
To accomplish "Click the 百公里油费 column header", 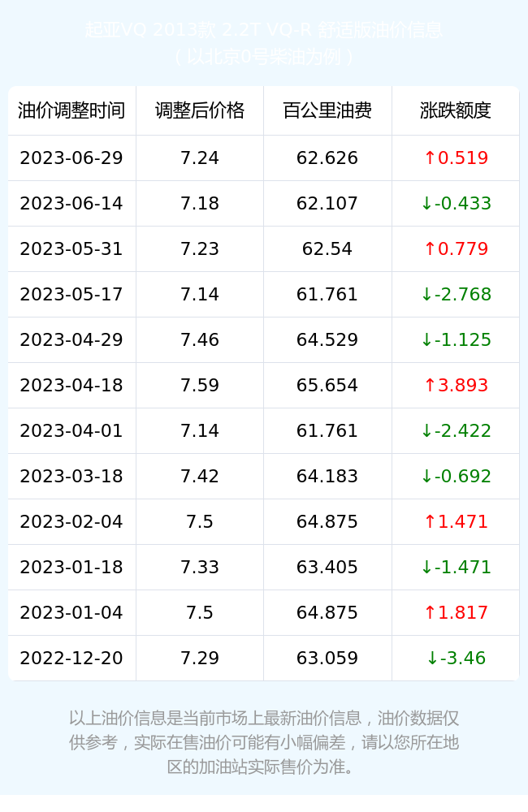I will pyautogui.click(x=327, y=110).
